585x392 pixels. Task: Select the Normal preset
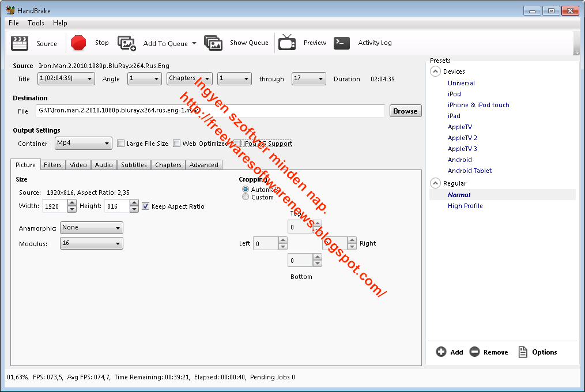coord(459,195)
